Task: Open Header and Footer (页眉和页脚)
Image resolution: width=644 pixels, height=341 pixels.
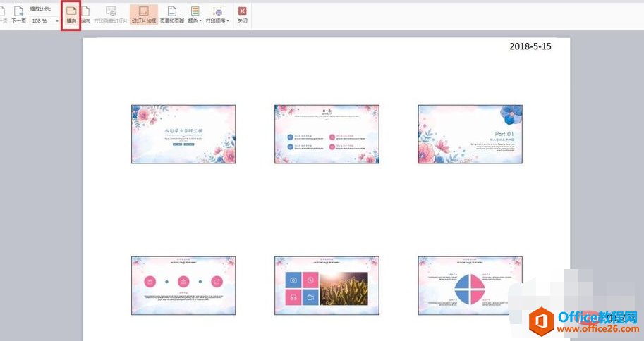Action: 171,15
